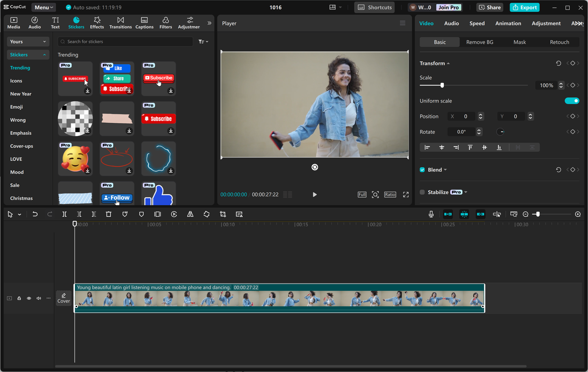Open the Menu dropdown in title bar
The image size is (588, 372).
(x=44, y=7)
